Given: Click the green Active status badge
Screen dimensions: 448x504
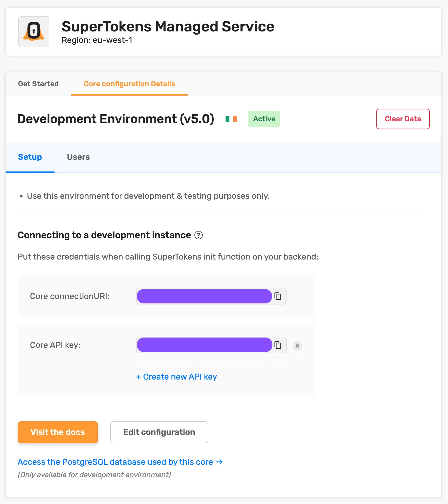Looking at the screenshot, I should 264,119.
